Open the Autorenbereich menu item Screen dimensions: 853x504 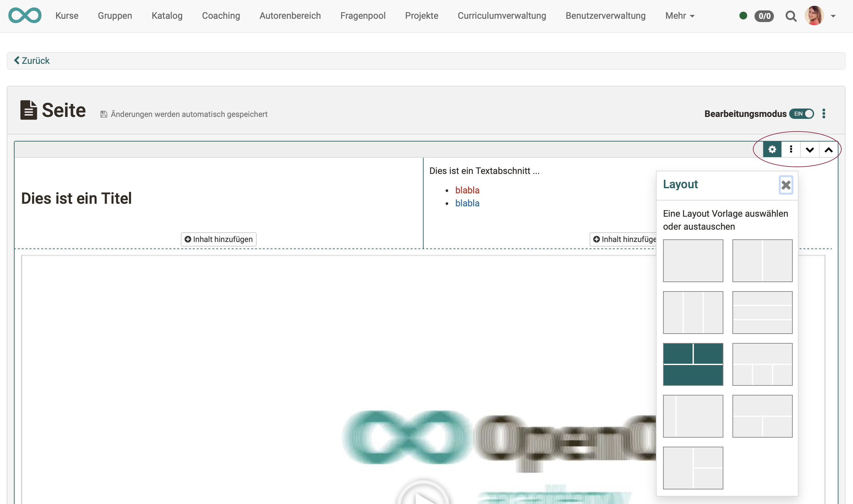(x=290, y=16)
